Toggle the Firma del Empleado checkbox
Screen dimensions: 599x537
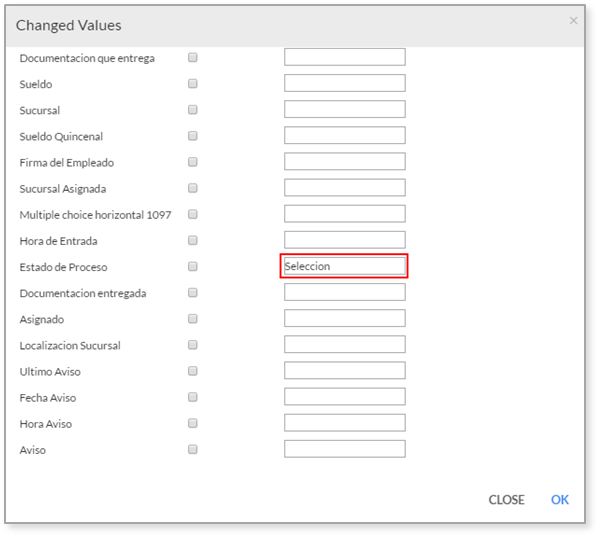193,162
